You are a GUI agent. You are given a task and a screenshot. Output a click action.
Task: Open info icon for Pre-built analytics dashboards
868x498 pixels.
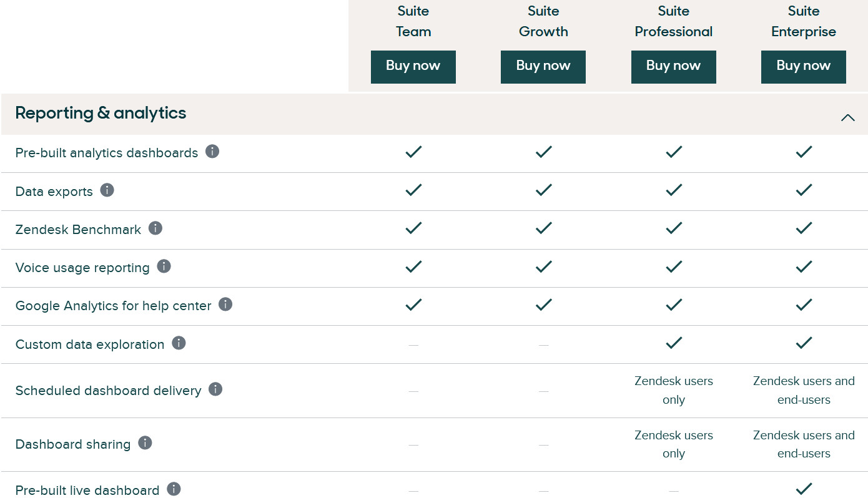[x=212, y=152]
